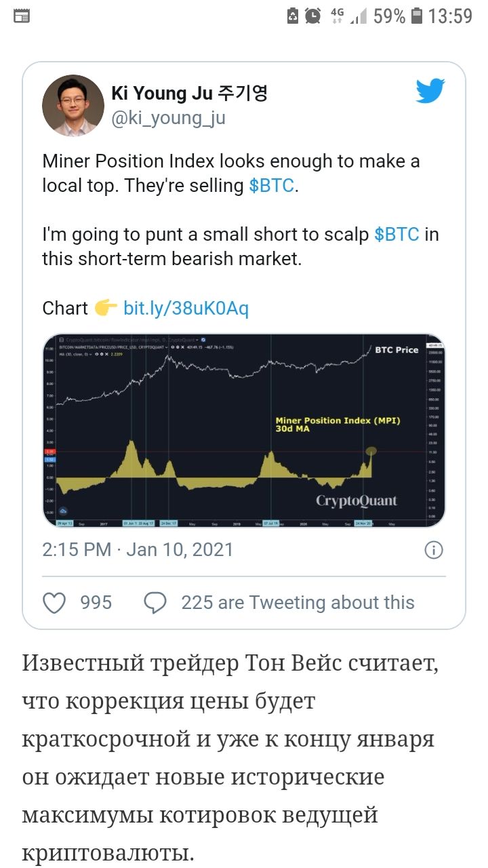Open the @ki_young_ju handle
This screenshot has width=488, height=868.
point(168,118)
